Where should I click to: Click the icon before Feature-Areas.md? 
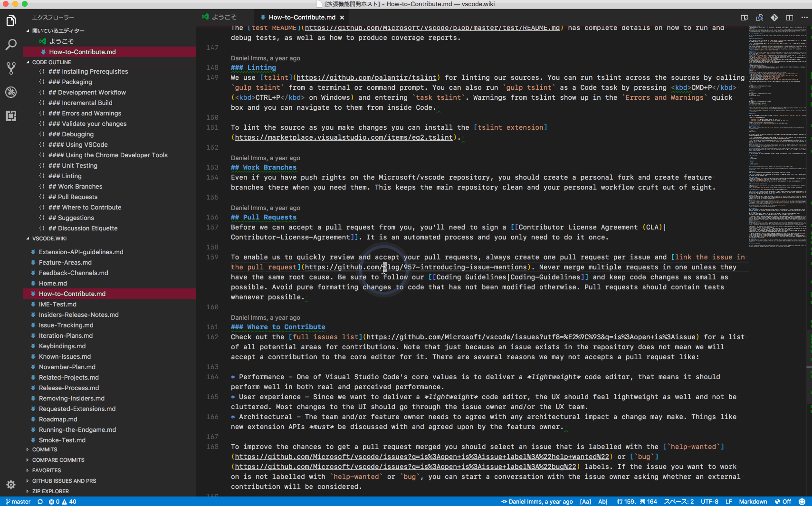pyautogui.click(x=33, y=262)
